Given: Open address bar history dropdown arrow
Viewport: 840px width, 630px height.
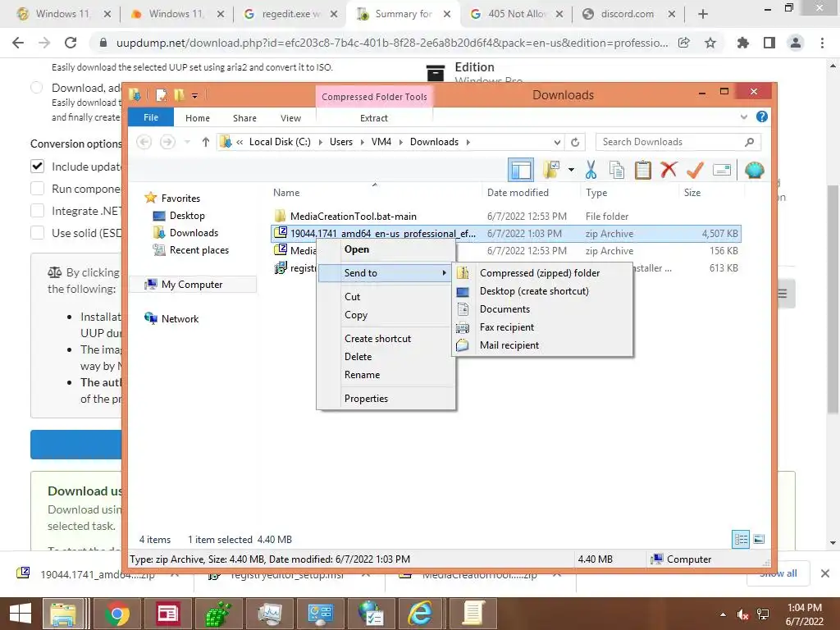Looking at the screenshot, I should point(557,142).
